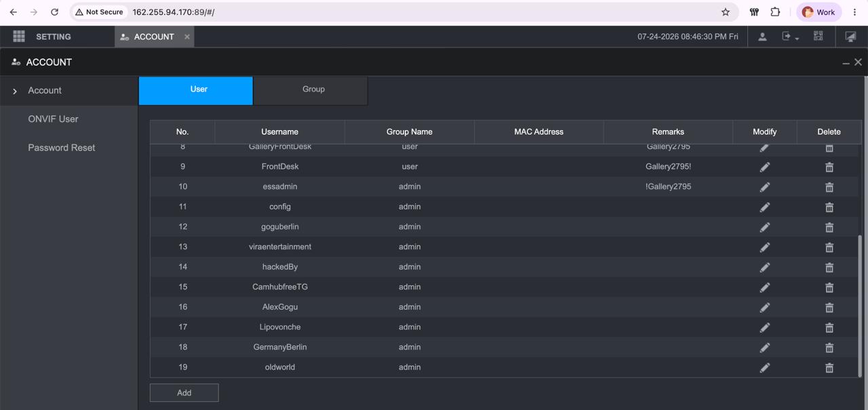Edit the Lipovonche account pencil icon
This screenshot has width=868, height=410.
coord(765,327)
